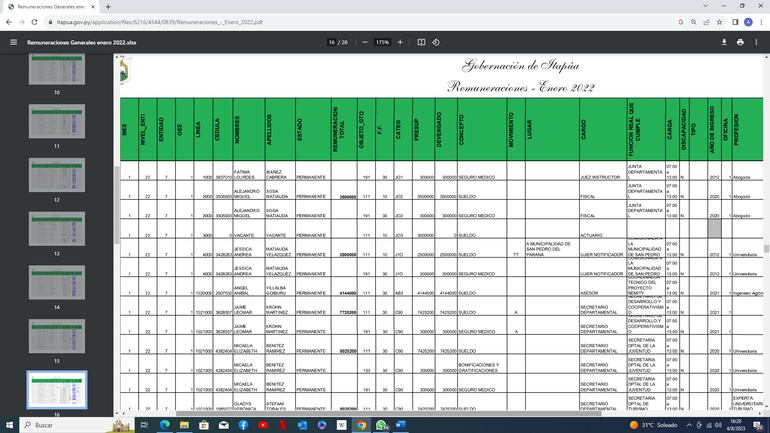Select the Remuneraciones Generales browser tab
The height and width of the screenshot is (433, 770).
coord(51,7)
